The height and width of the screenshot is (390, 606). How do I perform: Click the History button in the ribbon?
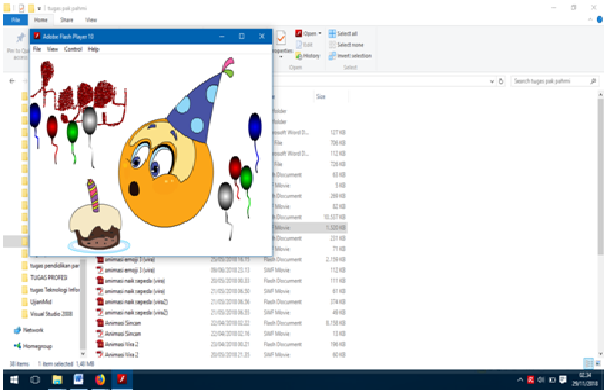coord(308,56)
